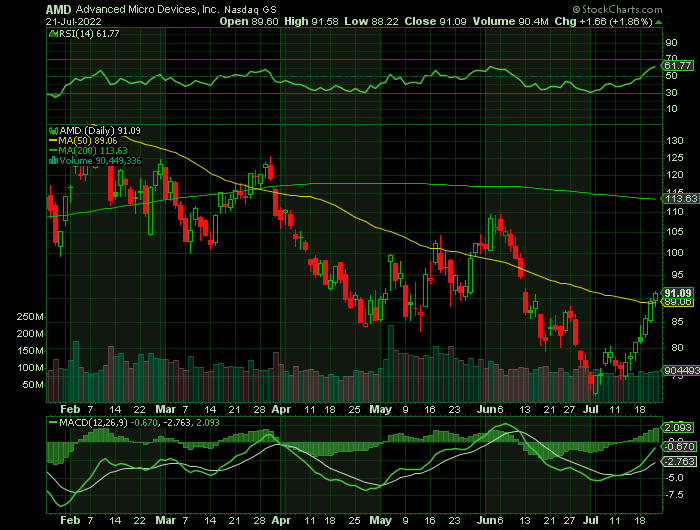This screenshot has height=530, width=700.
Task: Click the 'Chg +1.66 (+1.86%)' text
Action: click(604, 21)
